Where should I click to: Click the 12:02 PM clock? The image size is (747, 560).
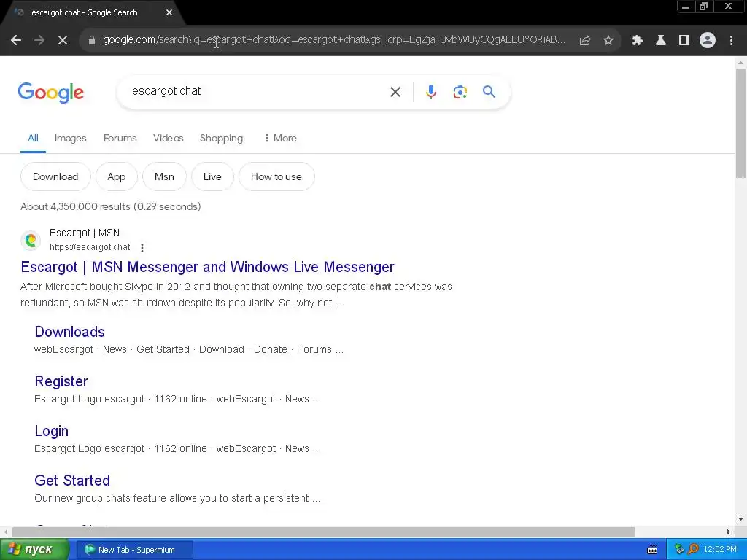pyautogui.click(x=720, y=550)
